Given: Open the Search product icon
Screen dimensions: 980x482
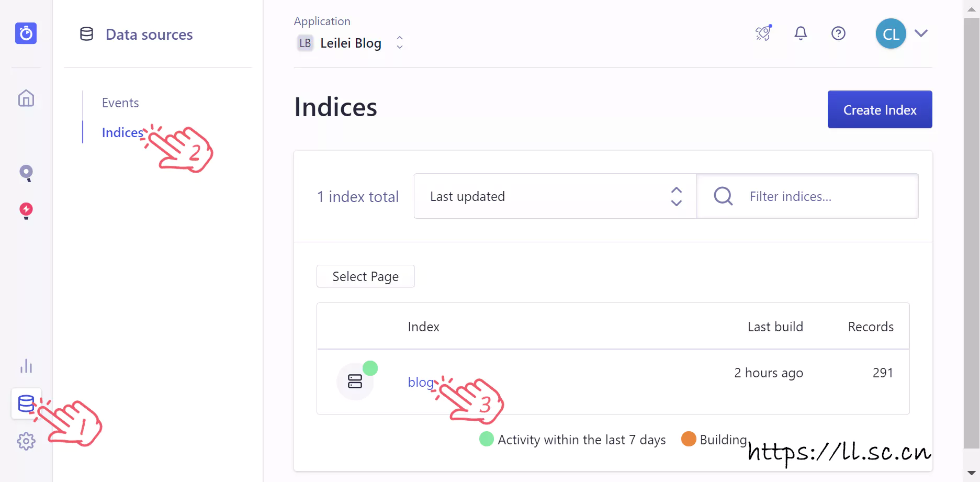Looking at the screenshot, I should tap(26, 173).
